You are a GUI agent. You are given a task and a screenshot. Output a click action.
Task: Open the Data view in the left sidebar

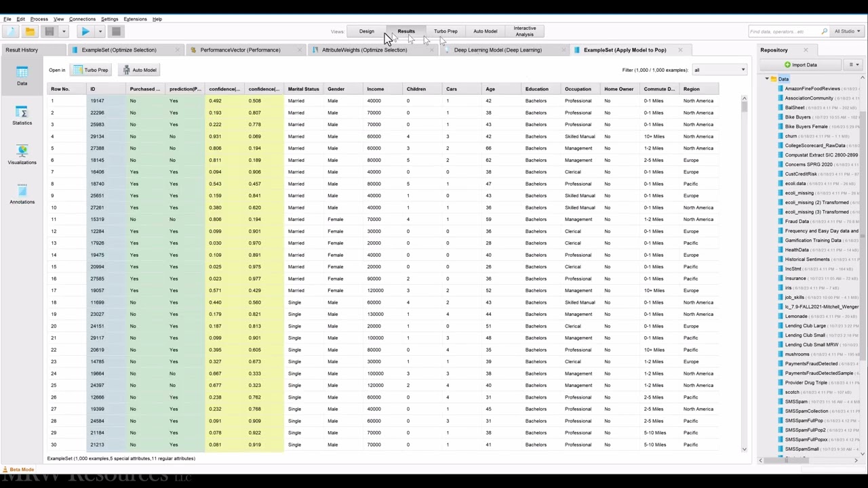[22, 75]
